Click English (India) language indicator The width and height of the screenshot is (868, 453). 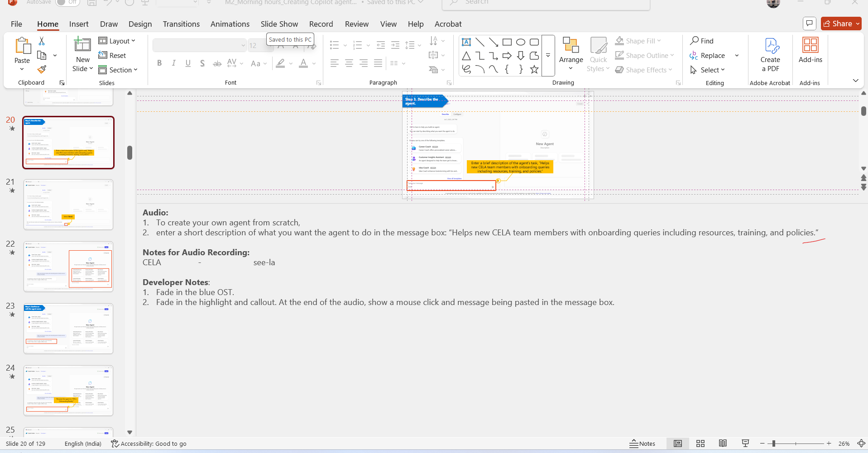click(x=83, y=443)
